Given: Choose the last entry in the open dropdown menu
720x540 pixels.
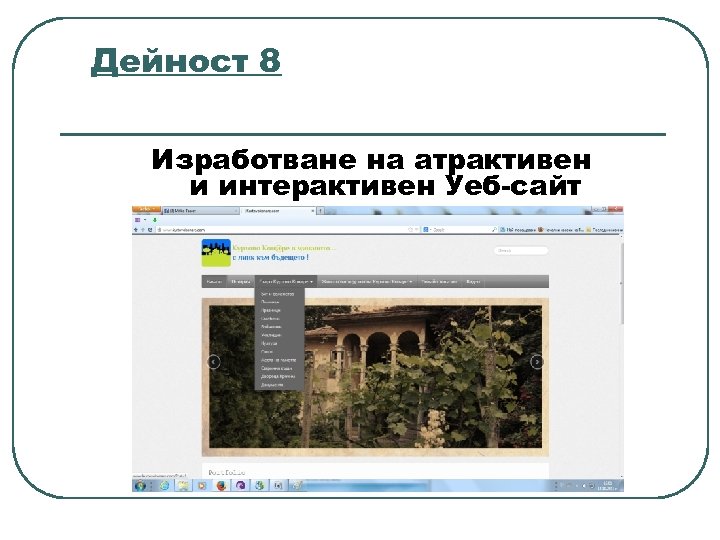Looking at the screenshot, I should coord(279,385).
